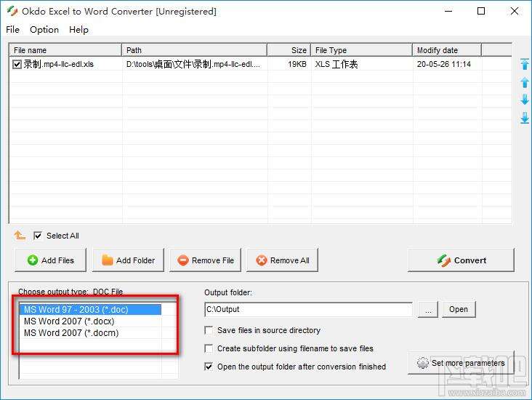
Task: Click the D:\tools path cell
Action: coord(193,64)
